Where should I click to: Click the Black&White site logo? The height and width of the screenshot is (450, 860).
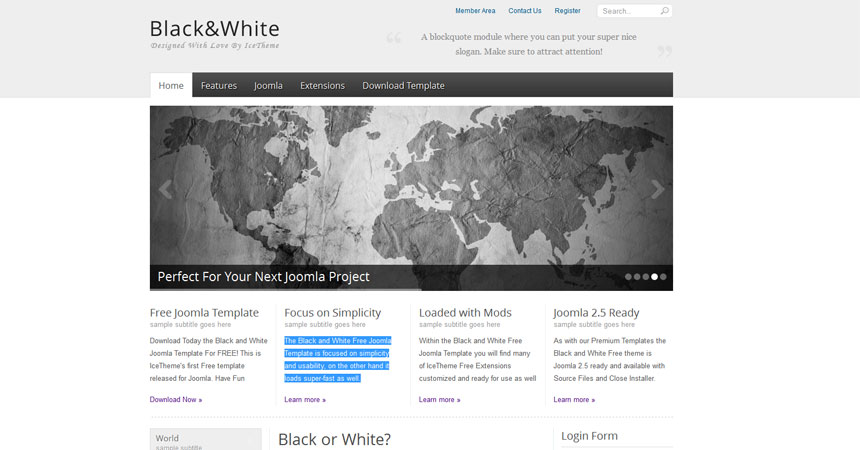(x=214, y=29)
